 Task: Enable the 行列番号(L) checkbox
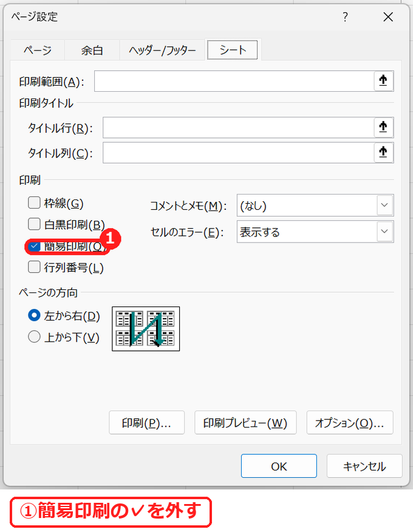pos(34,268)
